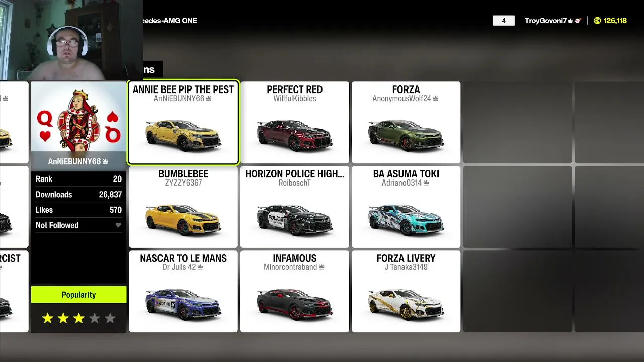Screen dimensions: 644x362
Task: Click the INFAMOUS livery title
Action: tap(295, 258)
